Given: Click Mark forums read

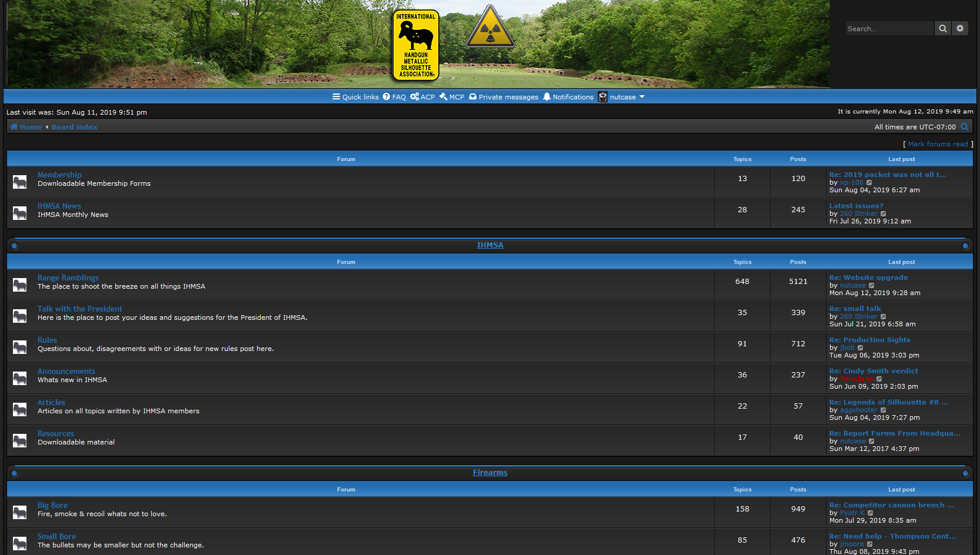Looking at the screenshot, I should [x=938, y=144].
